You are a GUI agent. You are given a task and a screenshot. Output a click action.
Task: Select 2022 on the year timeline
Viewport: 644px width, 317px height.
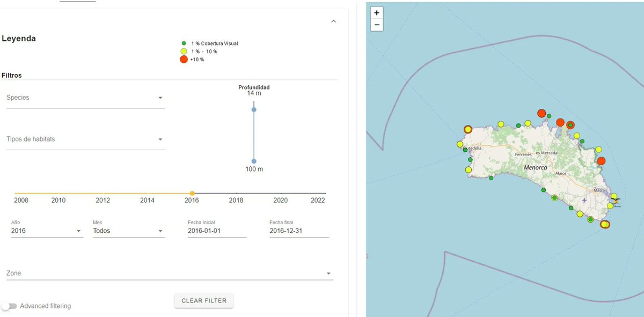(318, 201)
